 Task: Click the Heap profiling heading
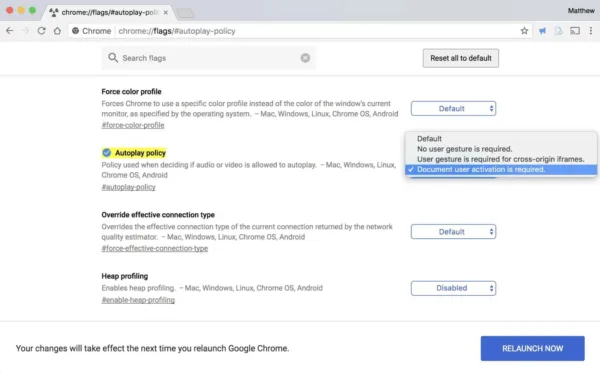coord(125,276)
